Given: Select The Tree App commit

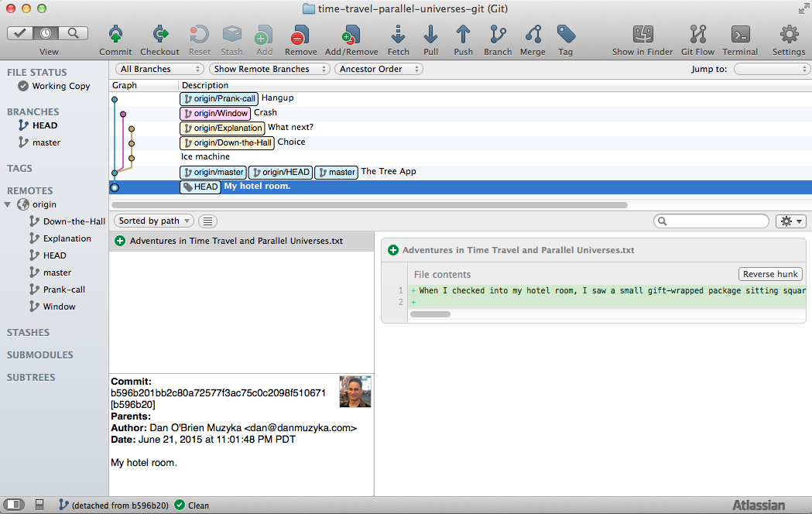Looking at the screenshot, I should tap(461, 172).
